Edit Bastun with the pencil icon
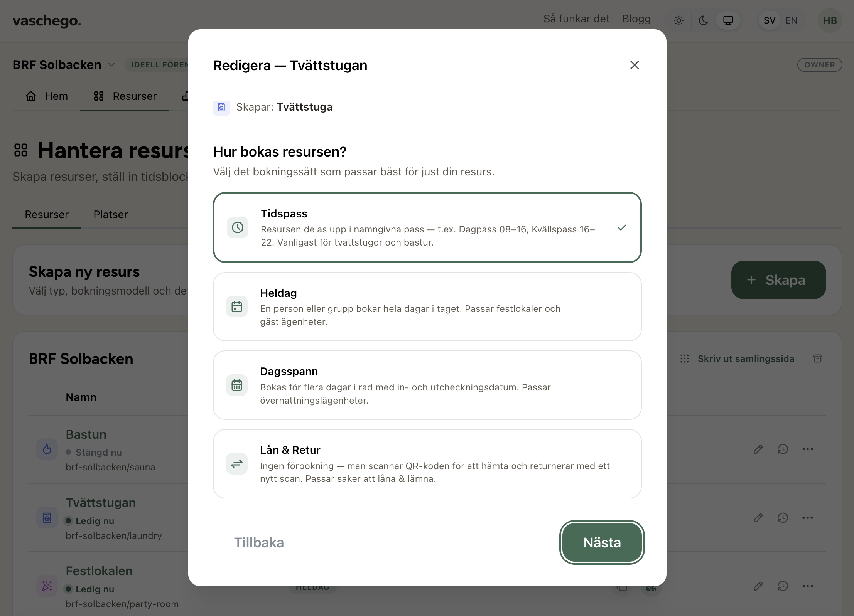854x616 pixels. tap(758, 449)
